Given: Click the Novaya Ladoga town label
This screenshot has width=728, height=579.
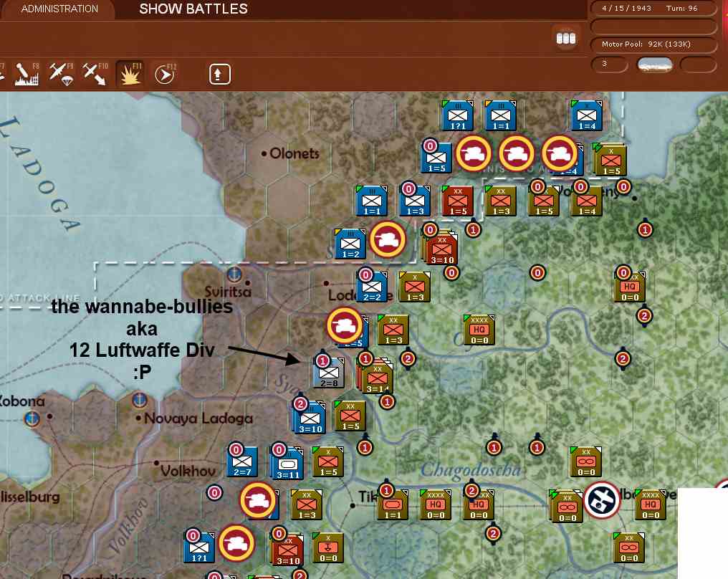Looking at the screenshot, I should (198, 418).
